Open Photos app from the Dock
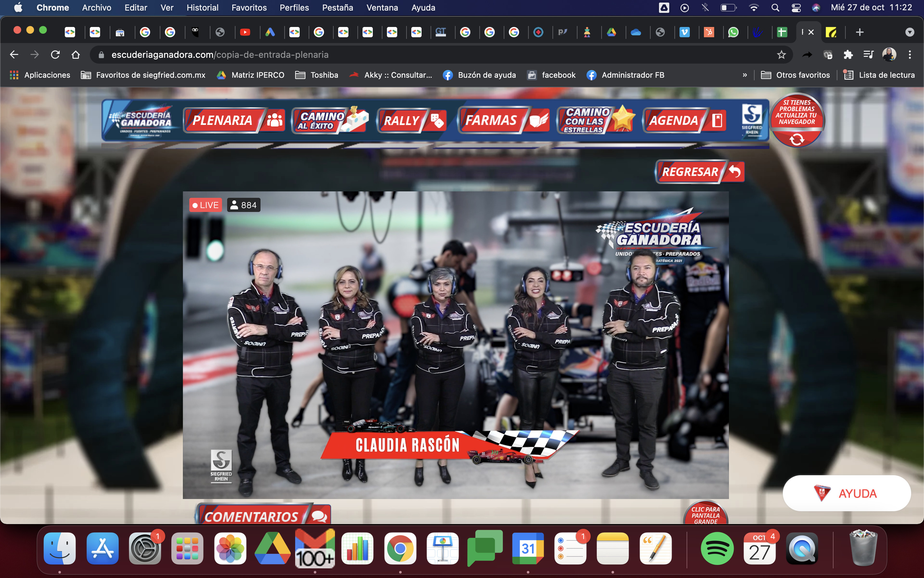Viewport: 924px width, 578px height. [230, 548]
